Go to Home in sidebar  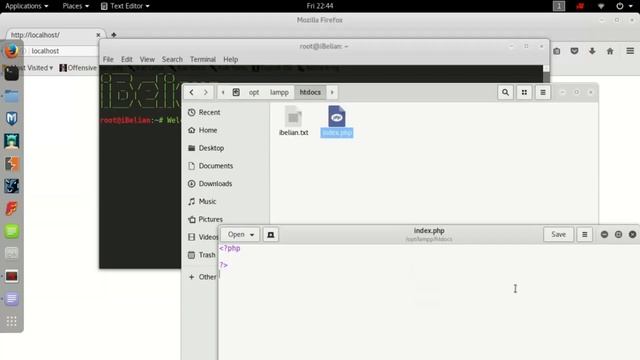coord(225,130)
